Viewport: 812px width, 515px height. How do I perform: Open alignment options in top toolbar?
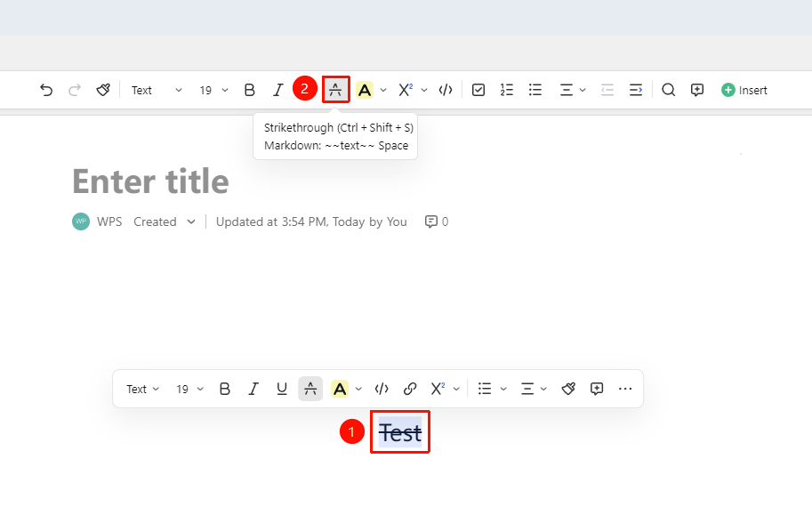(x=572, y=90)
